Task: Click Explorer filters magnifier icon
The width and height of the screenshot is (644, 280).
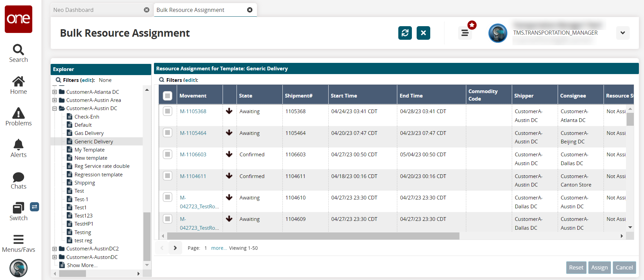Action: tap(58, 80)
